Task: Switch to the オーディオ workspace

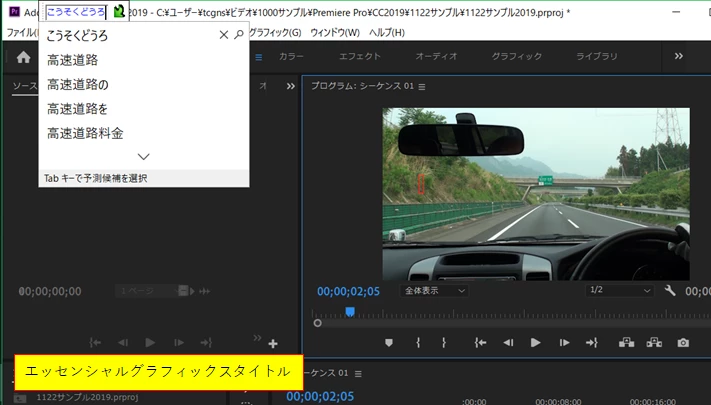Action: pyautogui.click(x=436, y=56)
